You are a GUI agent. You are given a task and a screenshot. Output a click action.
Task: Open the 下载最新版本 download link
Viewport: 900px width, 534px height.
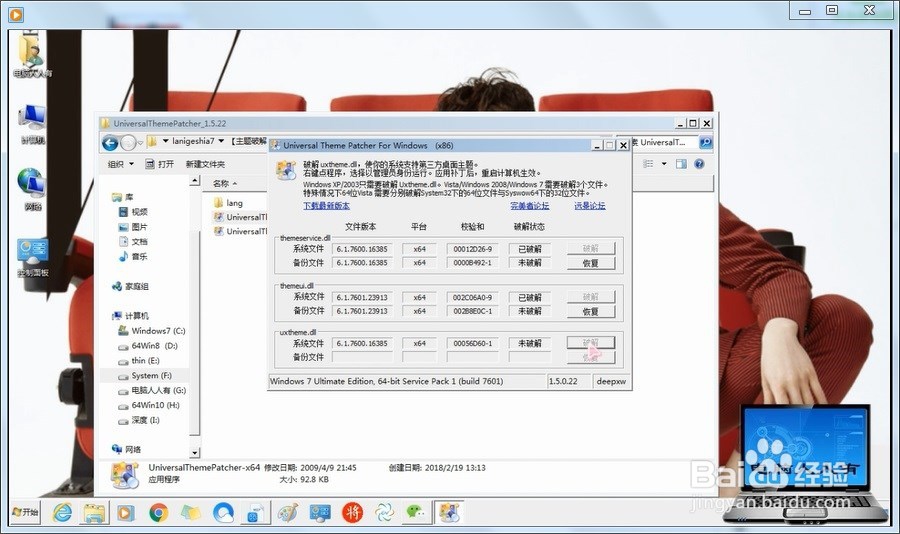pyautogui.click(x=326, y=206)
